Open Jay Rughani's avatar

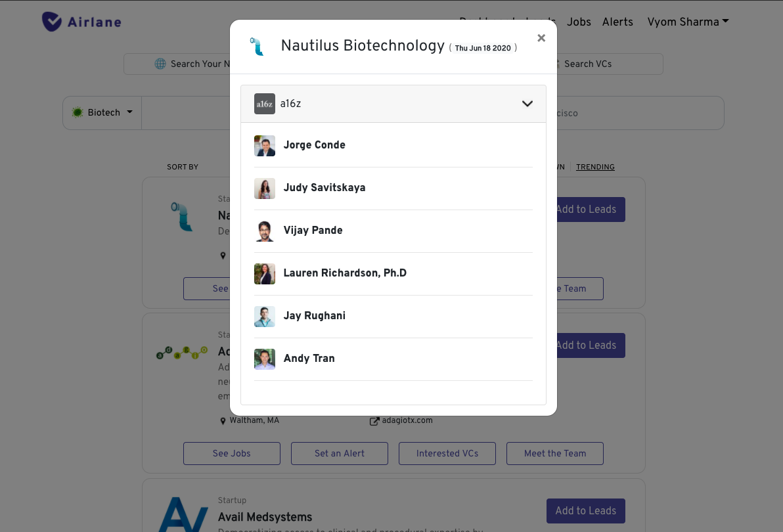(x=265, y=317)
